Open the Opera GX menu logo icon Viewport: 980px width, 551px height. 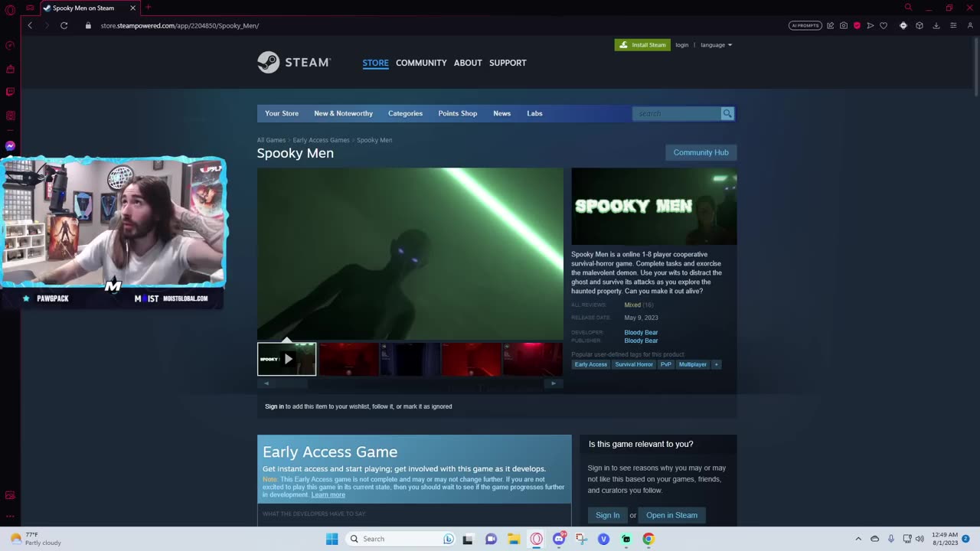[x=10, y=9]
